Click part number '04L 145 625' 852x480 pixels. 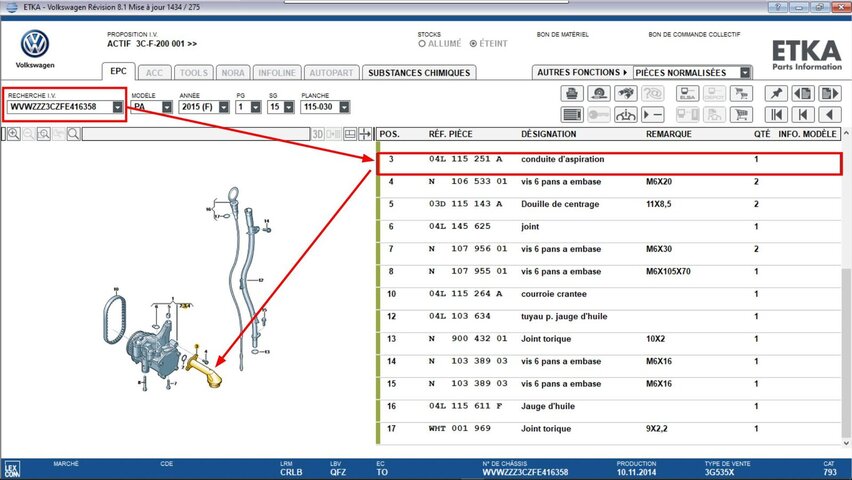(460, 226)
